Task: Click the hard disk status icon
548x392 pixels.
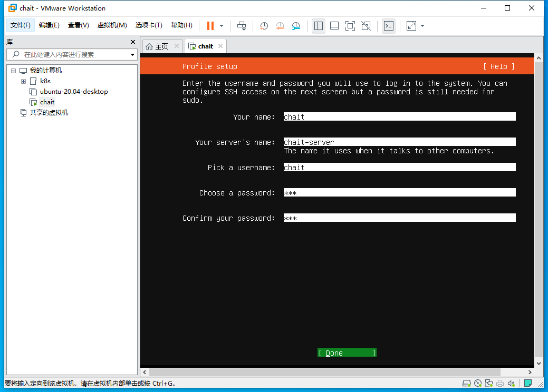Action: [466, 383]
